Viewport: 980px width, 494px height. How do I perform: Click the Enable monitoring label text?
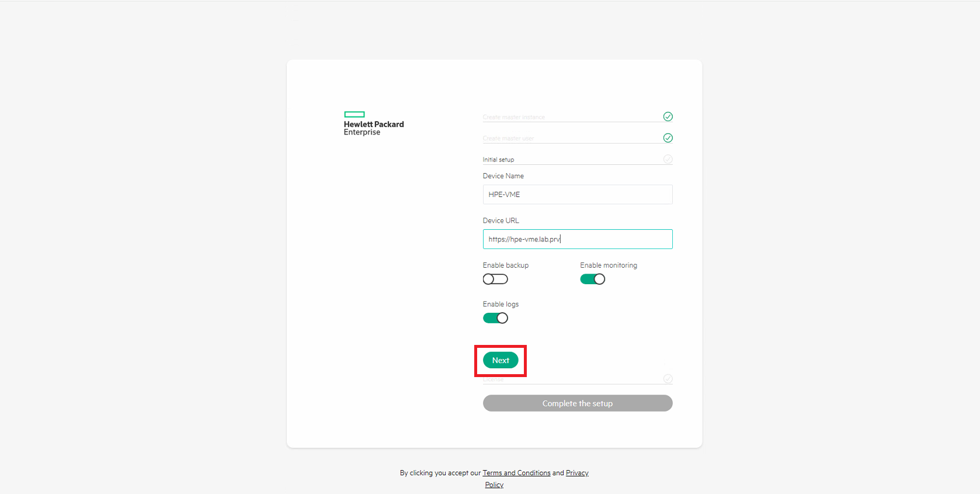(x=609, y=265)
